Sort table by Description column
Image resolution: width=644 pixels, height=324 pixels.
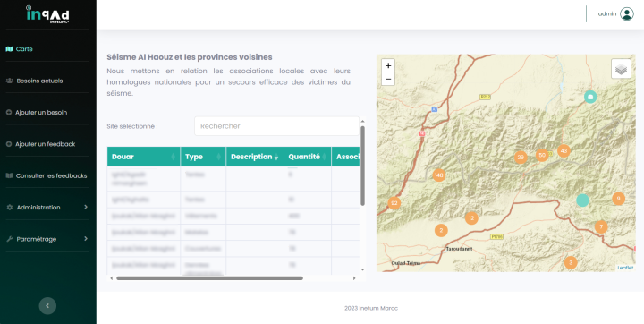255,157
